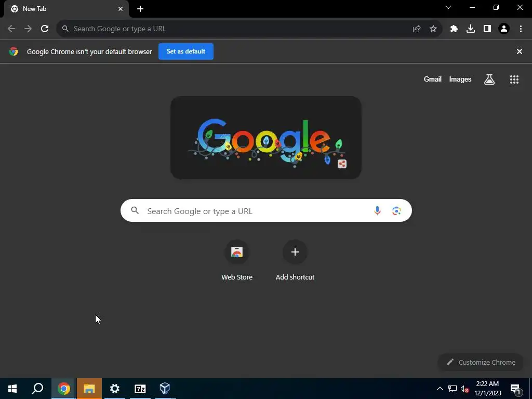Open the notification center icon
This screenshot has width=532, height=399.
515,389
